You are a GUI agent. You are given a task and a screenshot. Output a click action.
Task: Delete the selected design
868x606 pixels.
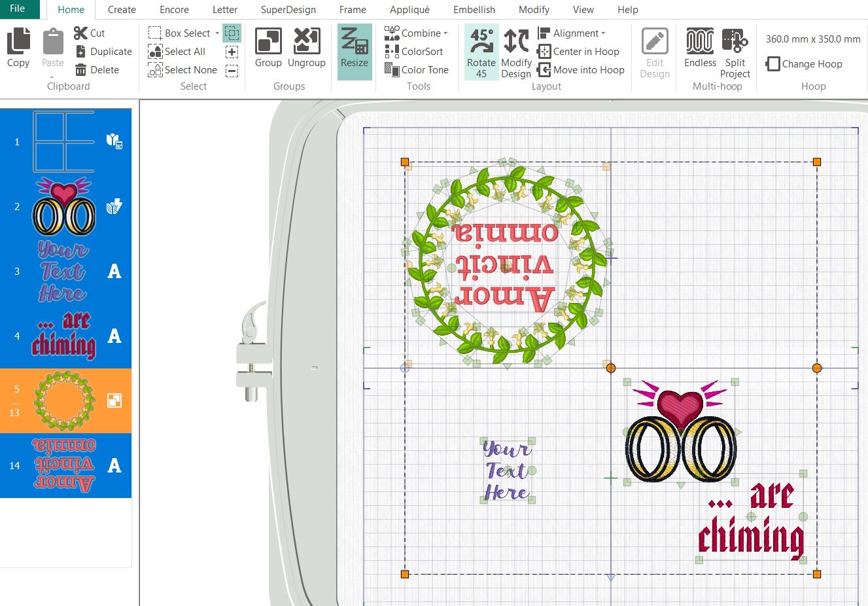click(x=97, y=69)
